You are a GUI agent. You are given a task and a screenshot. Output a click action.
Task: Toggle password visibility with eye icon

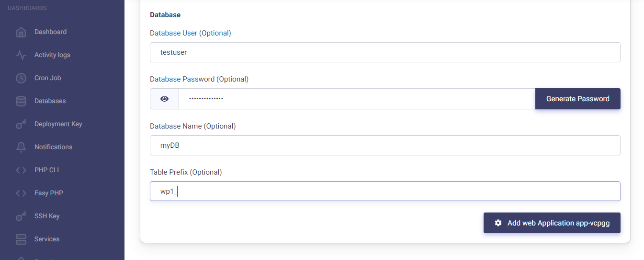(165, 99)
